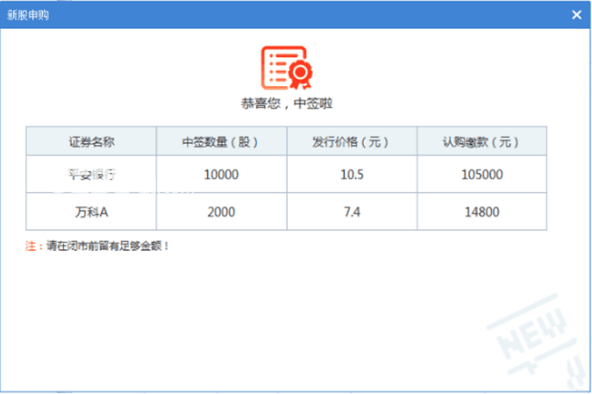Click the 认购缴款（元）column header
This screenshot has height=394, width=592.
(x=482, y=142)
